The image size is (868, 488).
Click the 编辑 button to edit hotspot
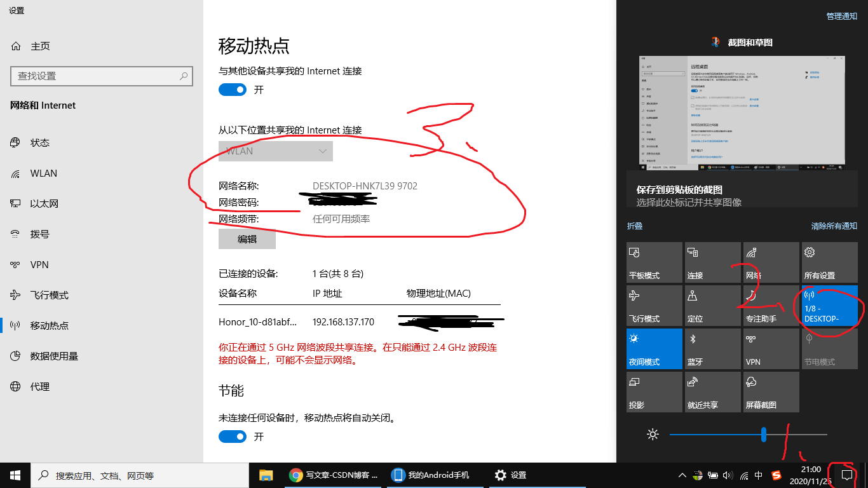point(247,238)
